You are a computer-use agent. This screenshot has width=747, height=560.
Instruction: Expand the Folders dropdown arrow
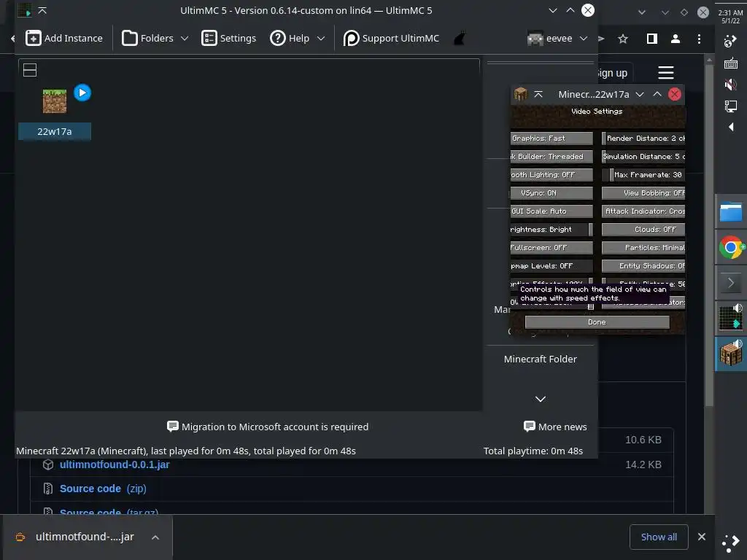(x=185, y=38)
